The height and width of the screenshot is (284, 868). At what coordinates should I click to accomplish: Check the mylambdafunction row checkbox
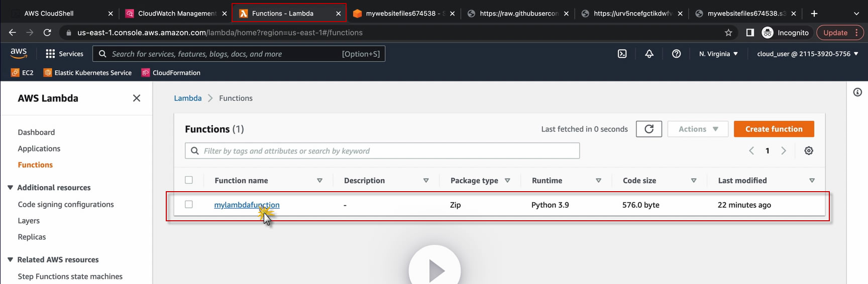coord(189,205)
